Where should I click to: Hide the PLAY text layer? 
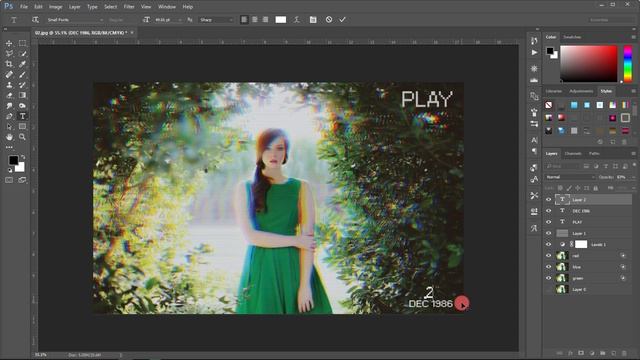pos(549,222)
